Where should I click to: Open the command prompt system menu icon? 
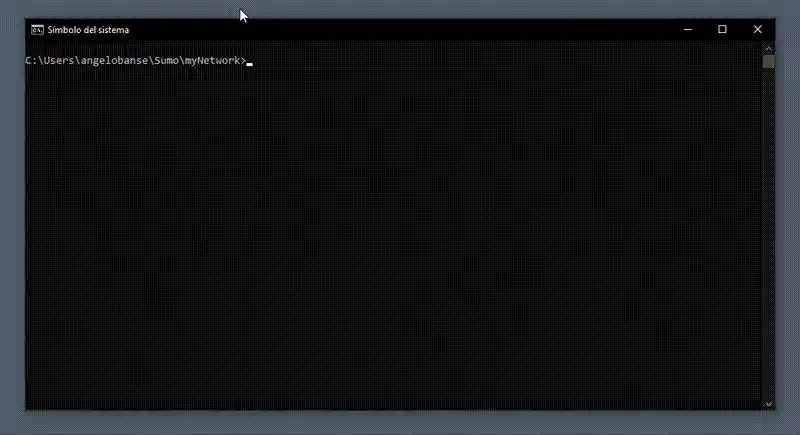click(x=37, y=30)
